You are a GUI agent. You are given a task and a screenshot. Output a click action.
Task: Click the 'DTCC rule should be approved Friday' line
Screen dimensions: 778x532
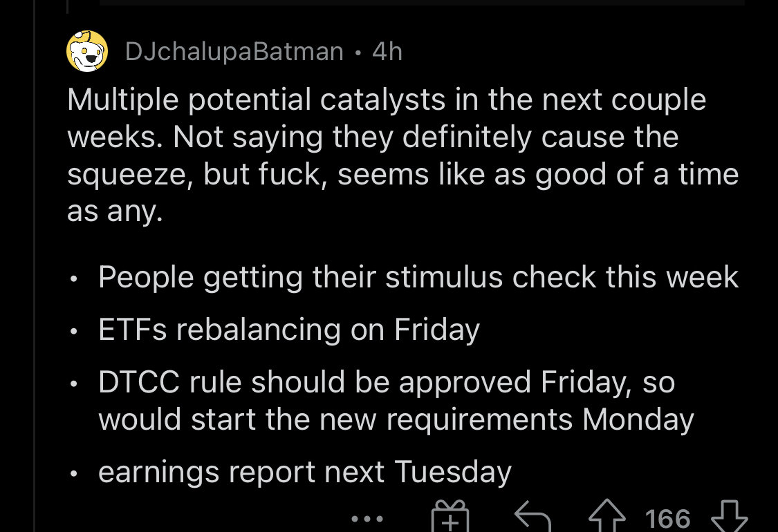coord(387,382)
